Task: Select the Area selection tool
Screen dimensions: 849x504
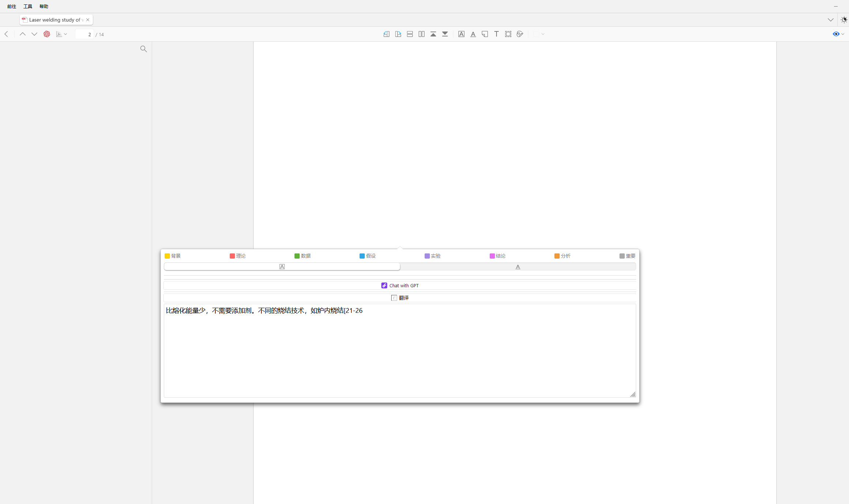Action: pos(508,34)
